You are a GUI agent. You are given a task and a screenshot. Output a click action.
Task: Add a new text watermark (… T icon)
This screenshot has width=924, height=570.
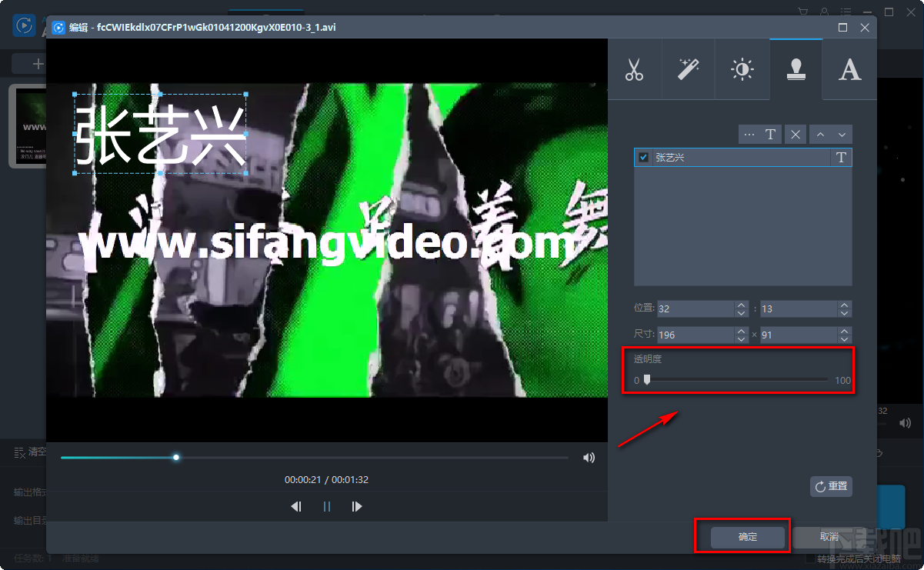coord(759,134)
